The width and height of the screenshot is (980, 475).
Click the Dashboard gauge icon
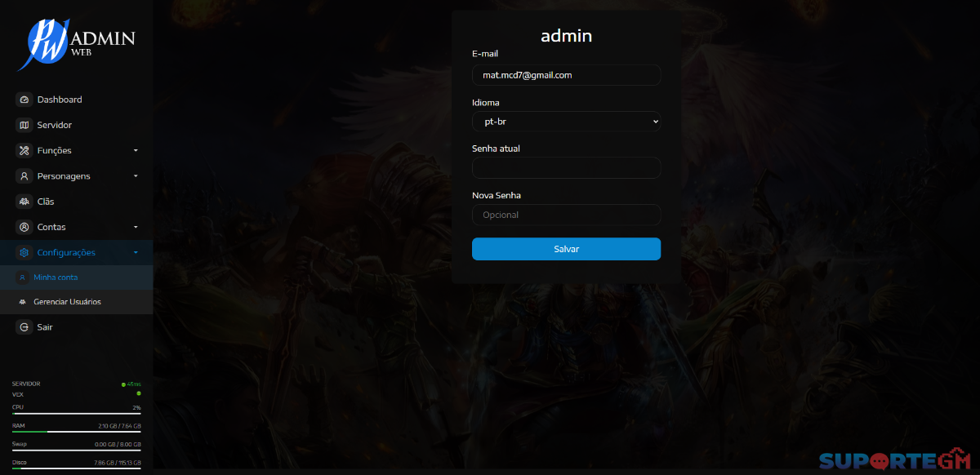pyautogui.click(x=24, y=100)
